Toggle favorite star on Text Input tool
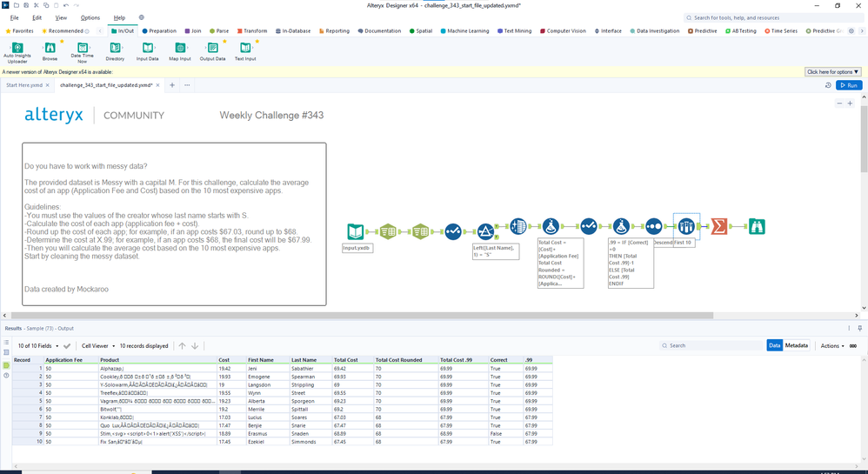Image resolution: width=868 pixels, height=474 pixels. pos(257,41)
